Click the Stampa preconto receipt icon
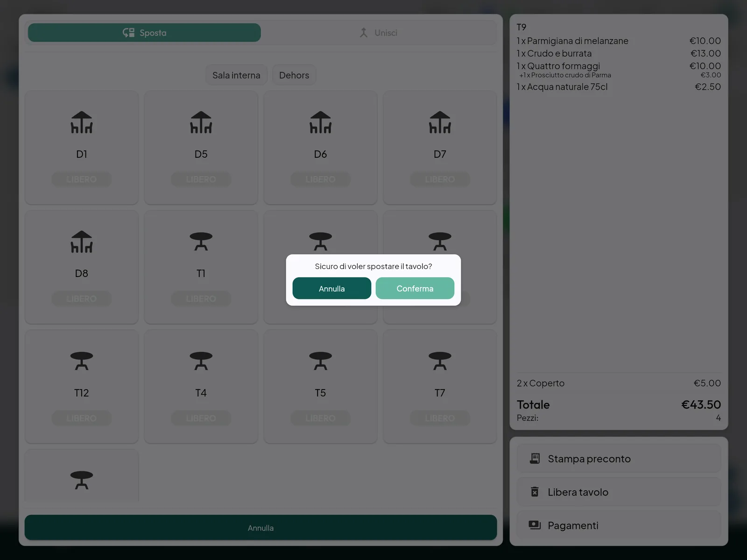The image size is (747, 560). (x=535, y=459)
